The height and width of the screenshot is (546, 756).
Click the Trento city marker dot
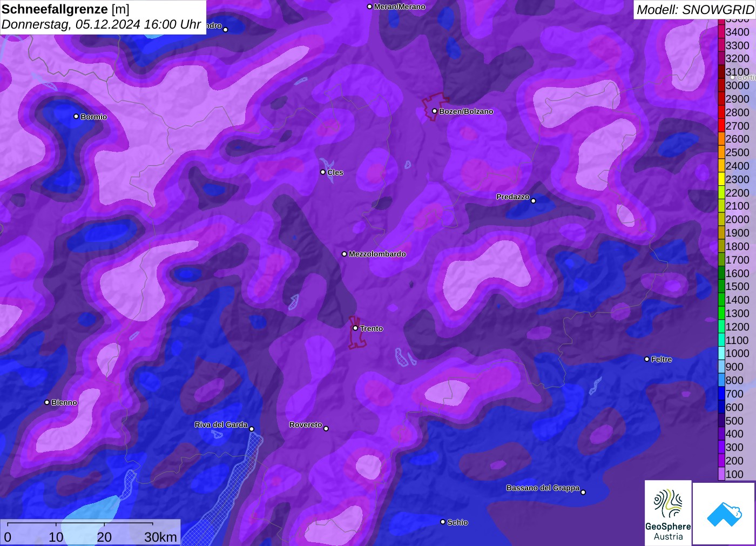click(355, 328)
